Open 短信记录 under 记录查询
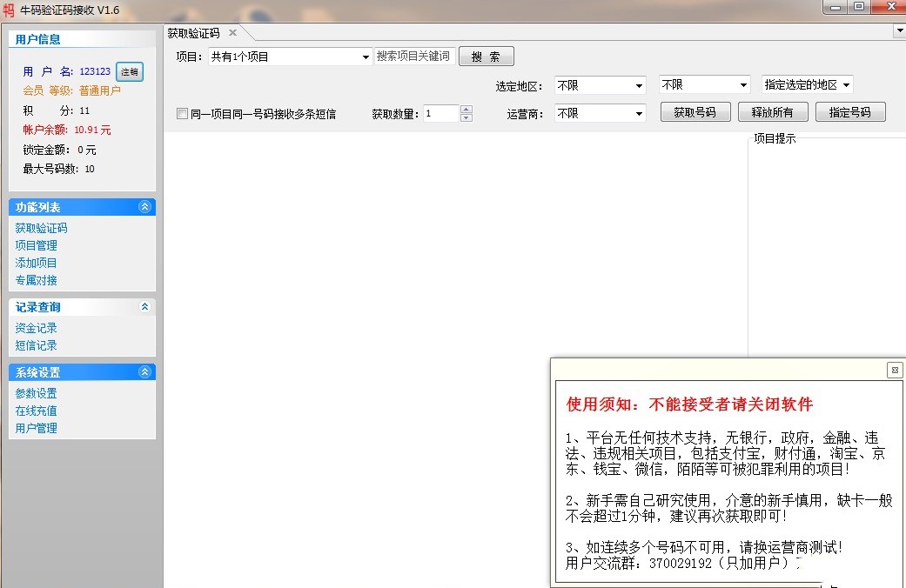 (x=36, y=345)
